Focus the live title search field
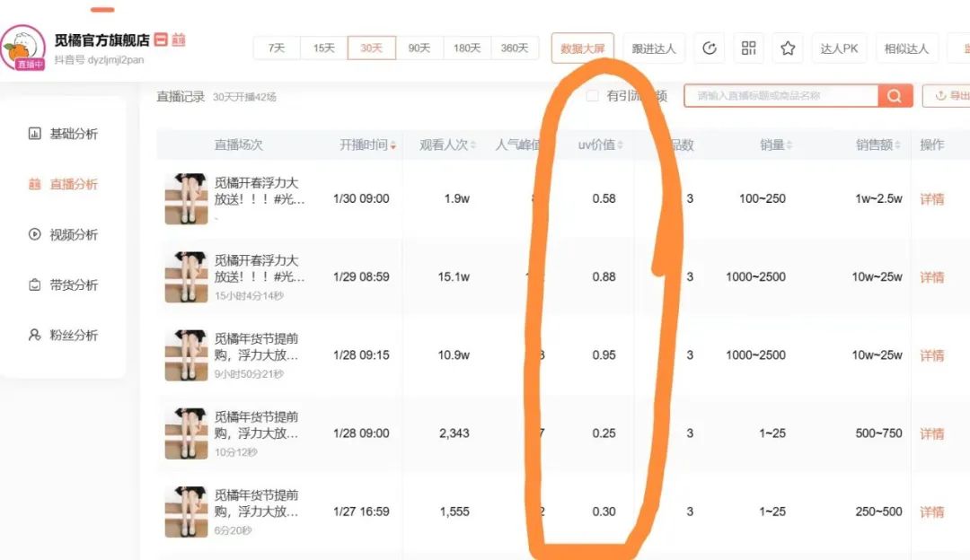This screenshot has width=970, height=560. [781, 96]
